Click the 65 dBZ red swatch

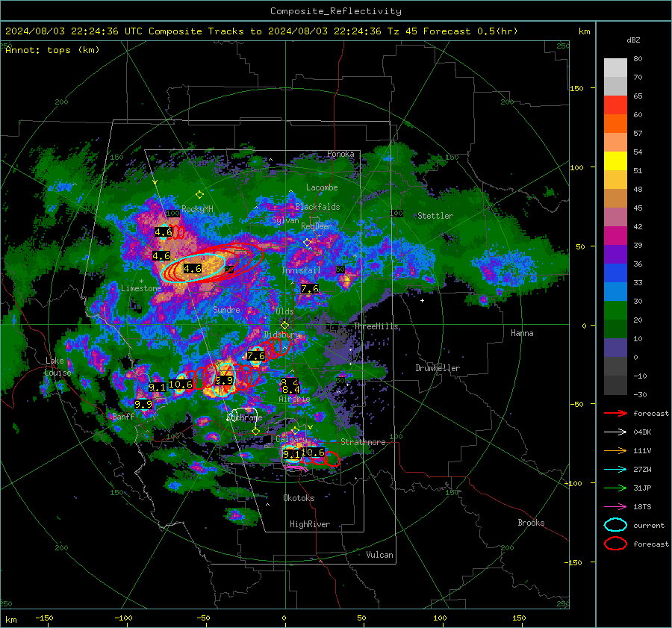(x=615, y=105)
